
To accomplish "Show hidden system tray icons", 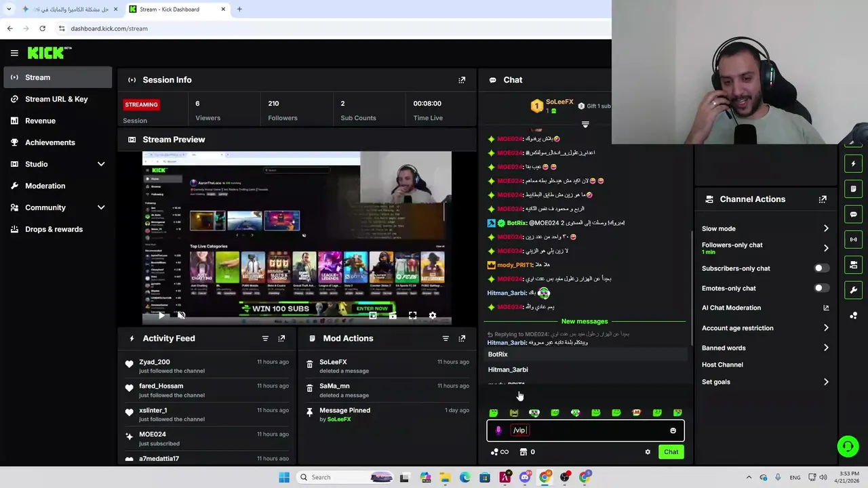I will tap(749, 477).
